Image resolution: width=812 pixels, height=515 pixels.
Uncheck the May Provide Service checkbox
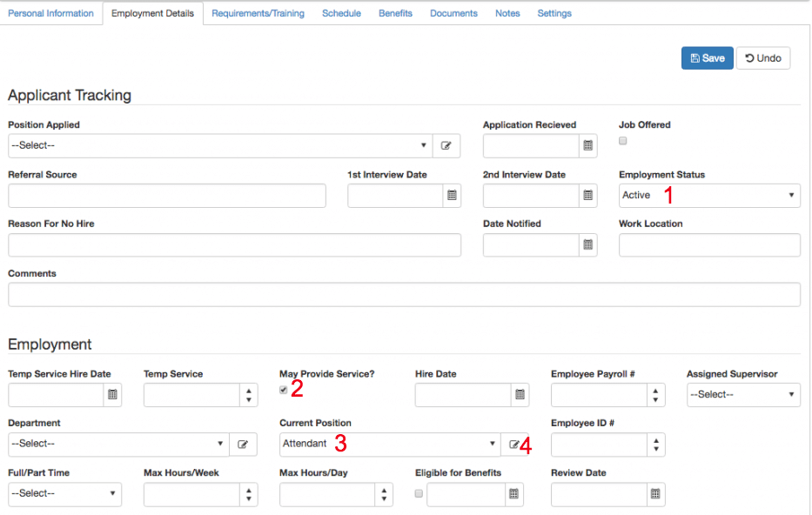pos(282,389)
